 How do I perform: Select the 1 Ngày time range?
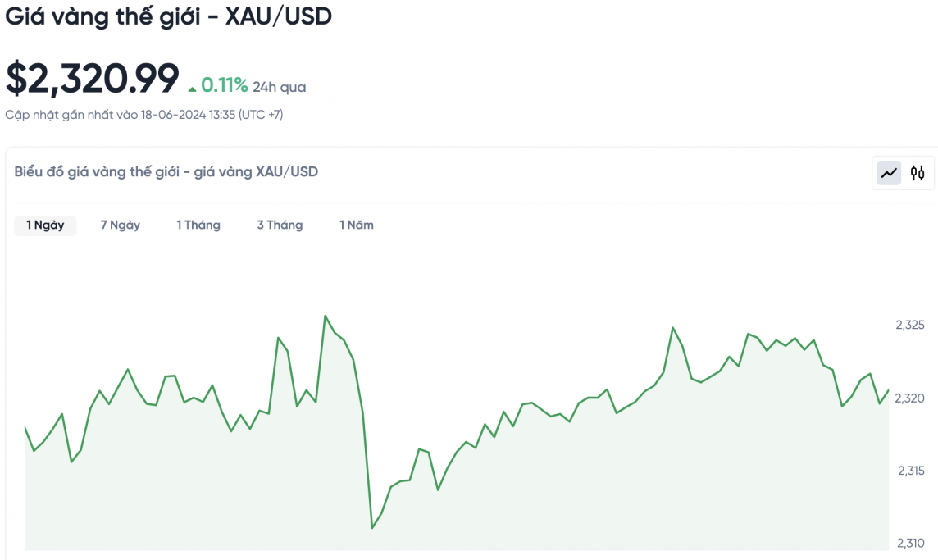(45, 225)
